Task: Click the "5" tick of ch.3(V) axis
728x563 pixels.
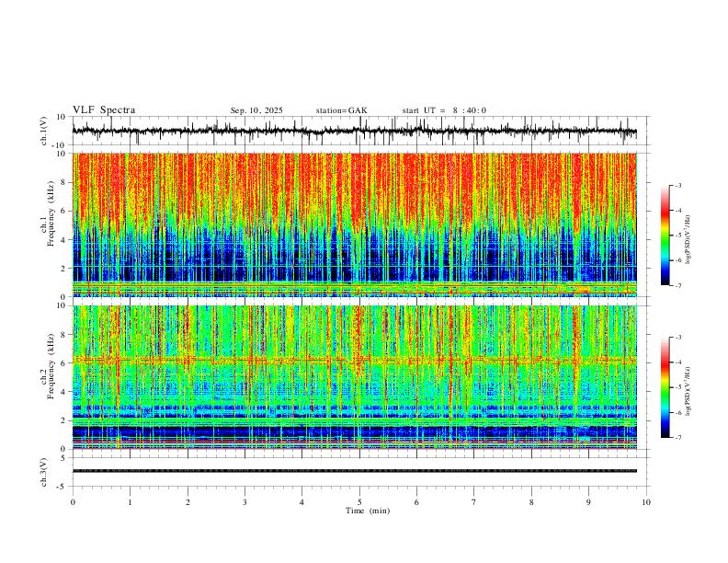Action: (x=64, y=458)
